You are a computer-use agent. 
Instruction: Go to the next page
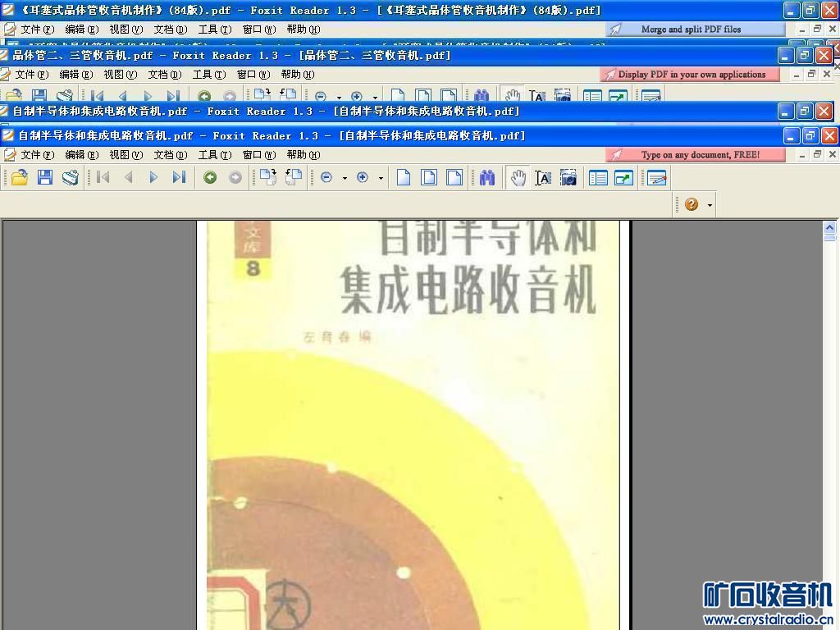(153, 177)
